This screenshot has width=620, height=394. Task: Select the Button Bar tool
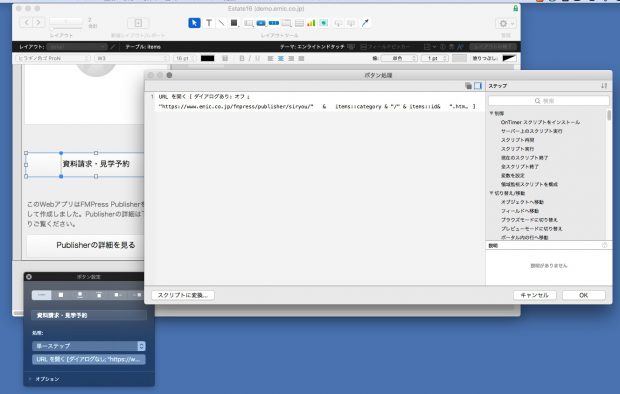[x=274, y=23]
